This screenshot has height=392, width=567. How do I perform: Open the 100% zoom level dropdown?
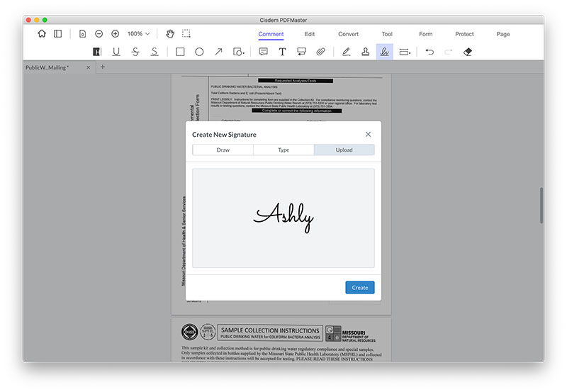coord(138,33)
